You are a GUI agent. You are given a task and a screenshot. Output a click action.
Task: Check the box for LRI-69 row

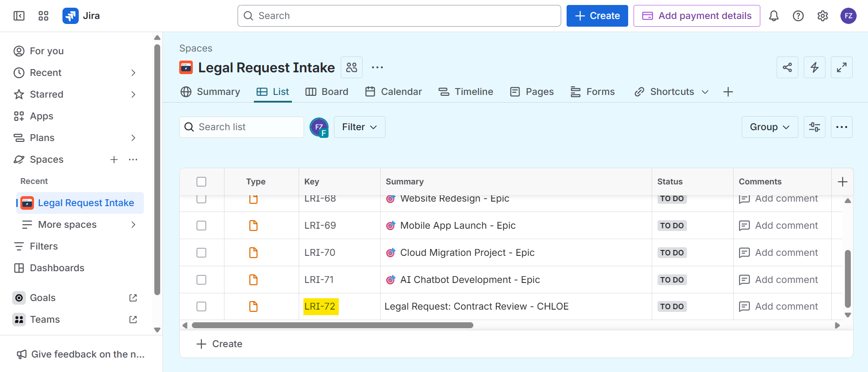pos(201,226)
